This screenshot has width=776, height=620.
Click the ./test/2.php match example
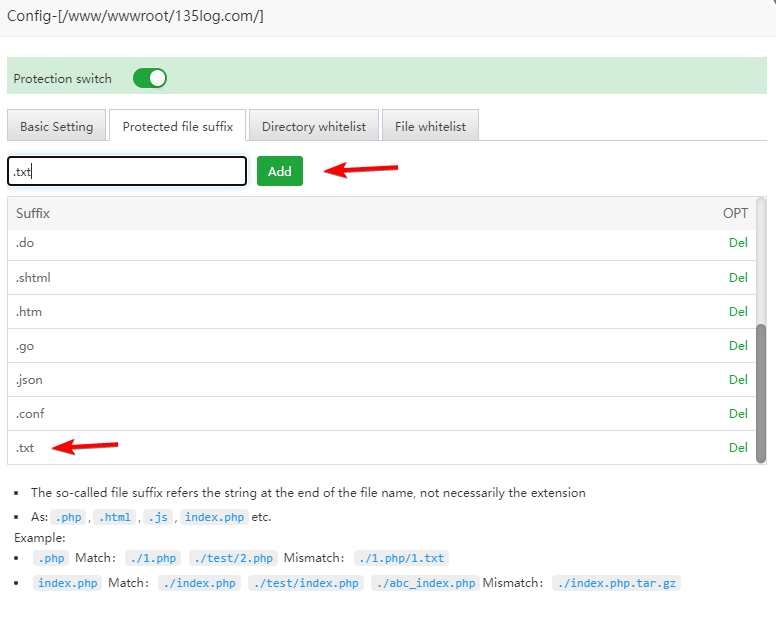[233, 558]
